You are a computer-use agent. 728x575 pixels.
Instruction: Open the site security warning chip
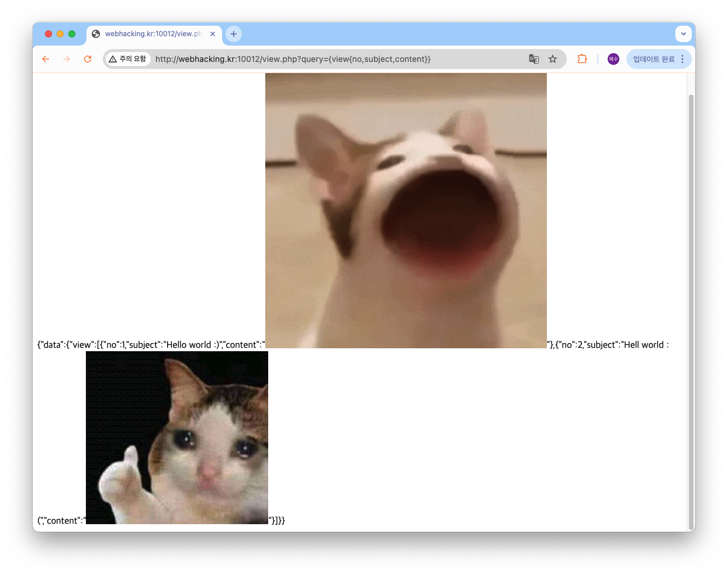[129, 59]
